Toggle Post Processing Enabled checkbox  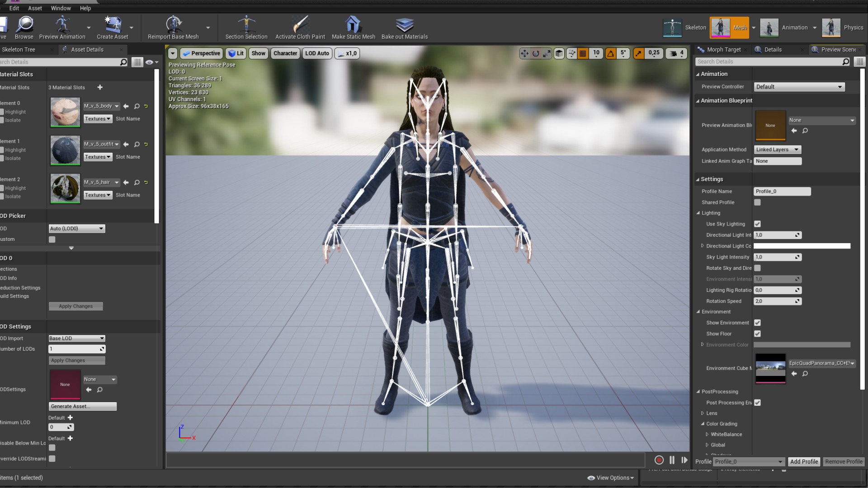click(x=757, y=403)
